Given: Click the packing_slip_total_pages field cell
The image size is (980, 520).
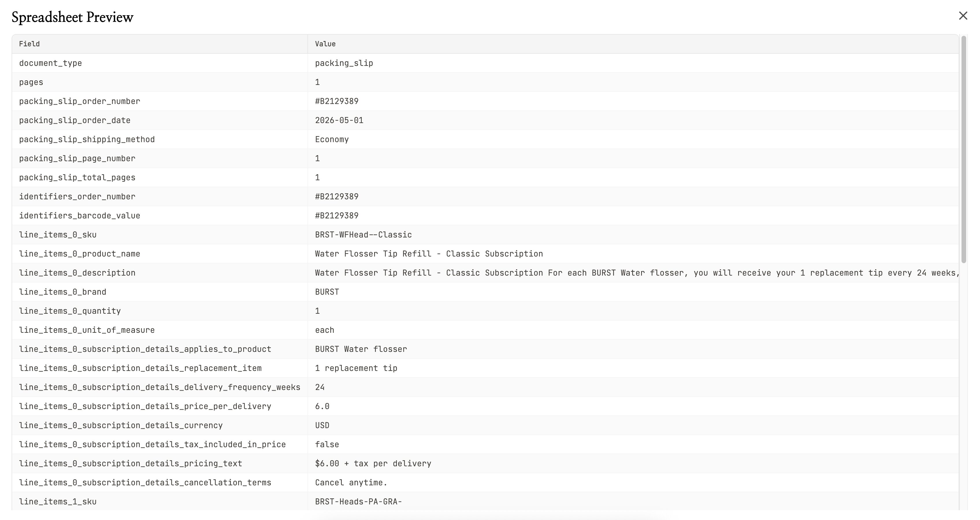Looking at the screenshot, I should click(x=160, y=177).
